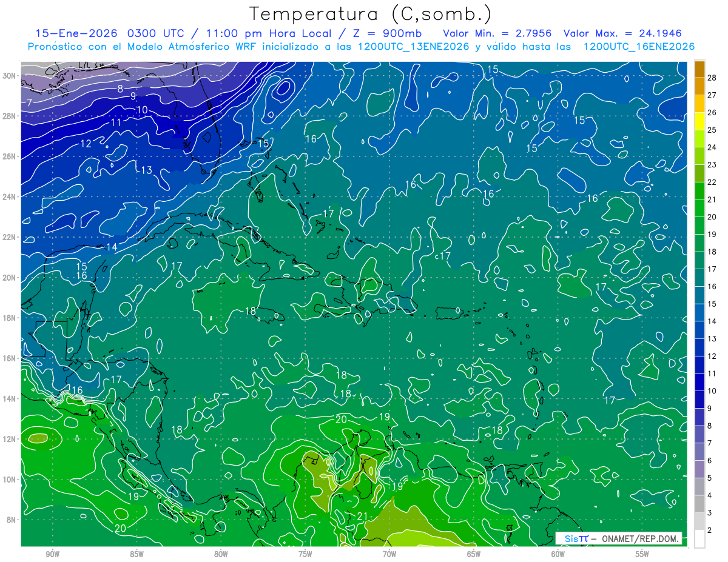728x562 pixels.
Task: Click the color bar segment between 21 and 22
Action: tap(699, 191)
